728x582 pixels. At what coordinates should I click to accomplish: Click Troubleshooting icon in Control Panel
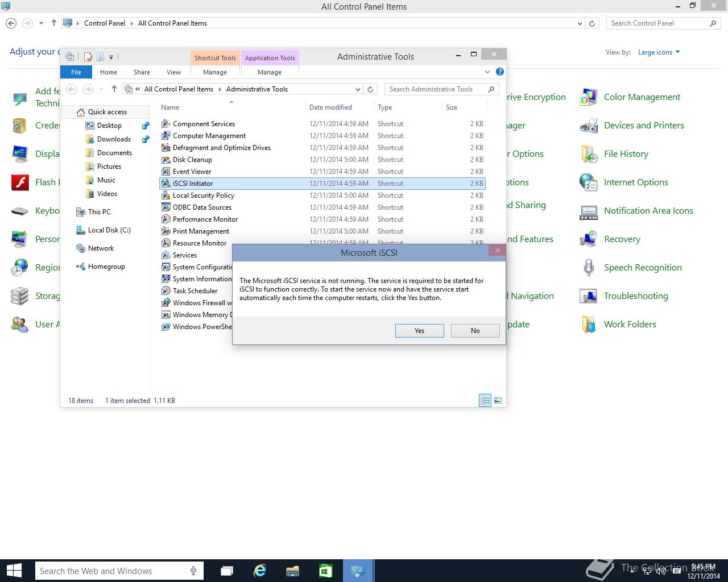(588, 297)
